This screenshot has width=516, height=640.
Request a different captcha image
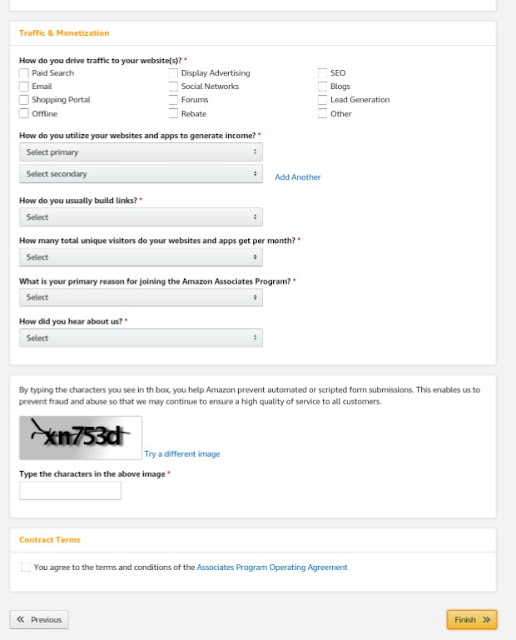[182, 454]
